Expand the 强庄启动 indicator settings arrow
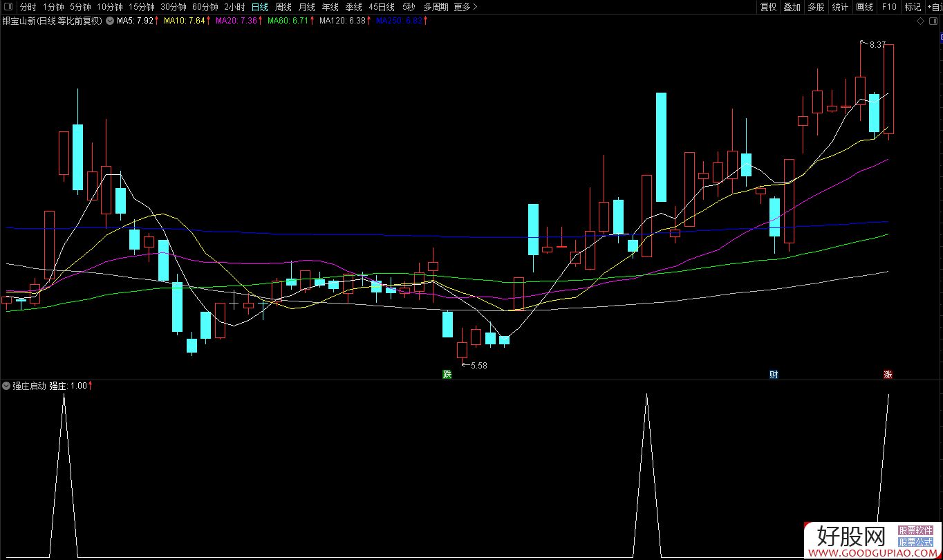 point(7,386)
